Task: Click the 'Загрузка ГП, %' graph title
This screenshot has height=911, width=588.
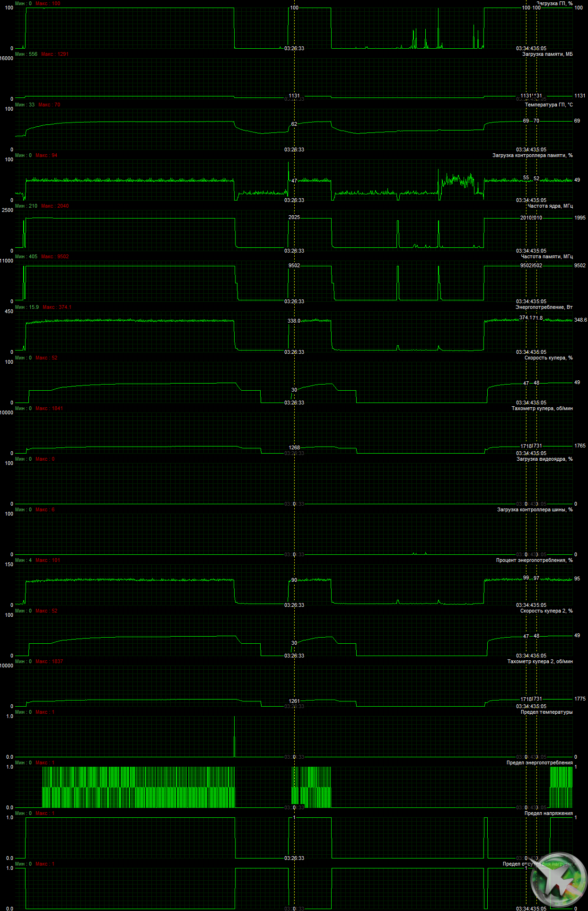Action: click(x=554, y=3)
